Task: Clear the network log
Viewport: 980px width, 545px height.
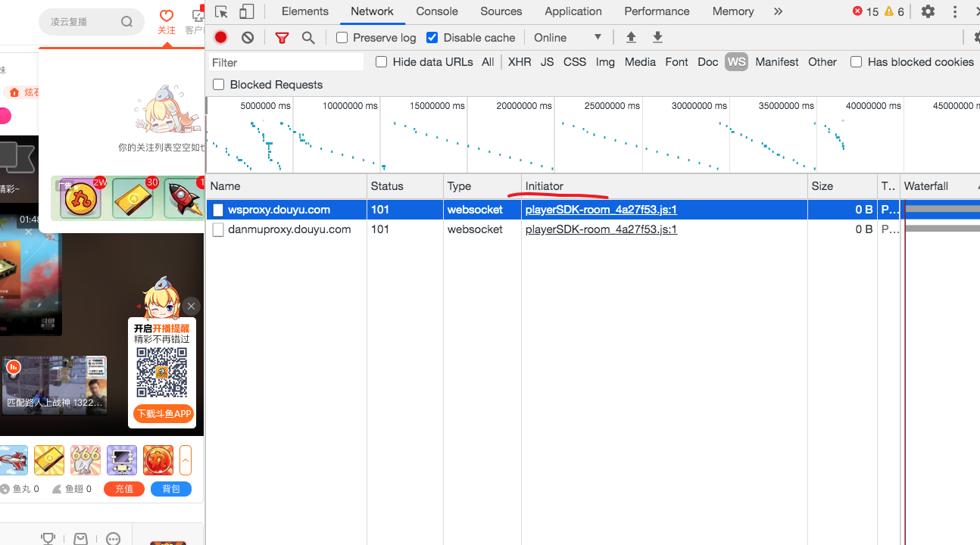Action: (x=248, y=37)
